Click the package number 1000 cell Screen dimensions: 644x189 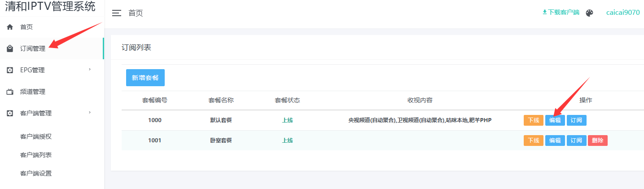tap(155, 120)
